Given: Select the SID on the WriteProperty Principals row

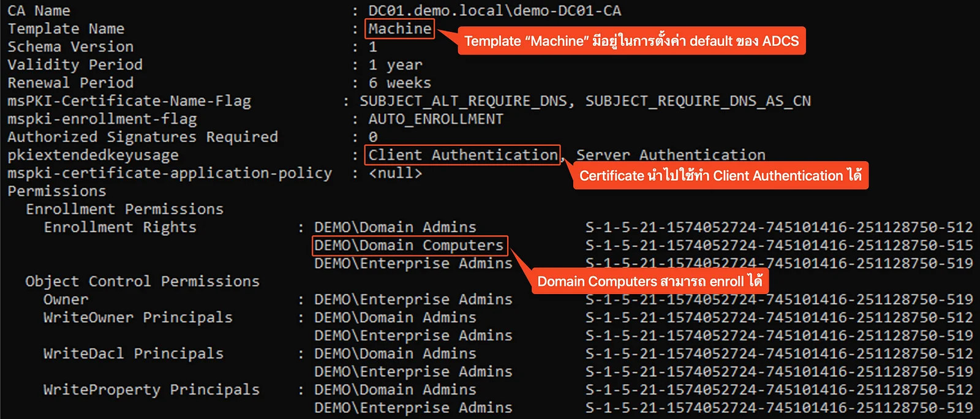Looking at the screenshot, I should 779,390.
